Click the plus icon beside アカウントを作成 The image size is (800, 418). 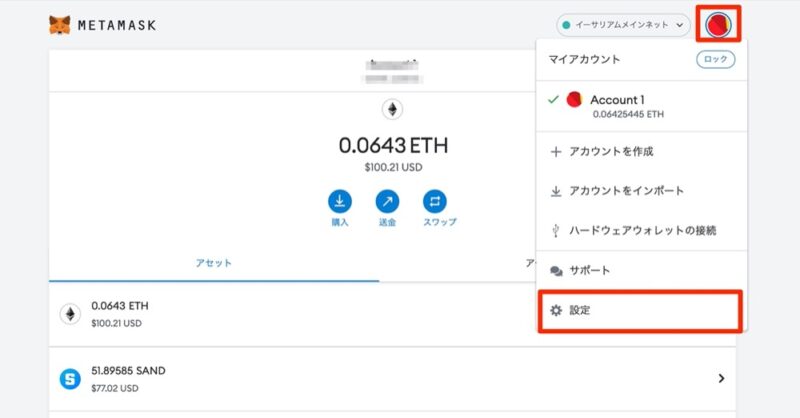556,152
